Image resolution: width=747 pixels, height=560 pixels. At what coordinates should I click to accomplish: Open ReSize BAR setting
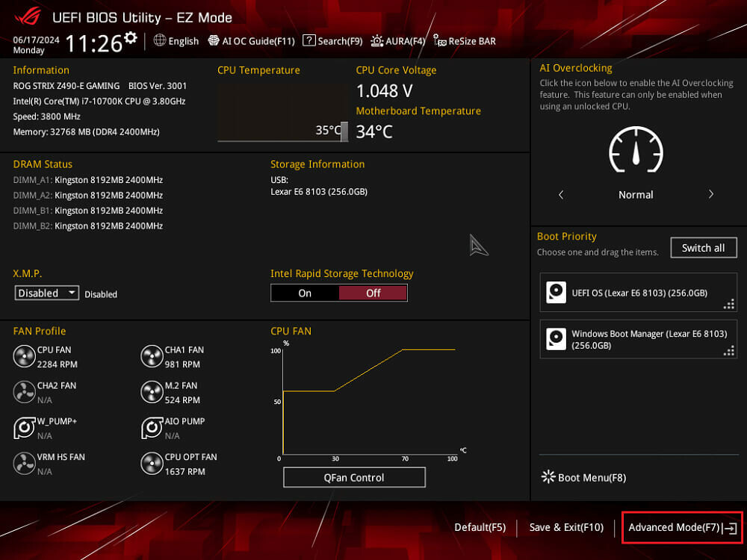[465, 41]
